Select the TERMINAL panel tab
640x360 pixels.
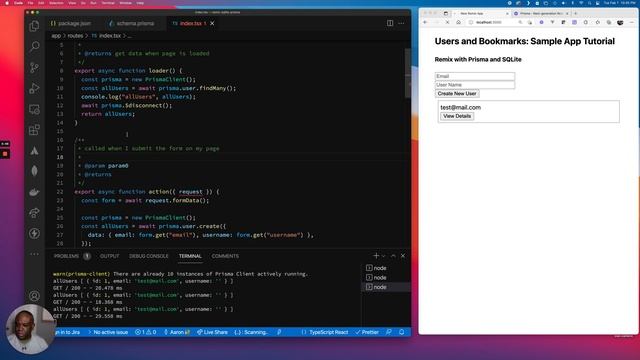pos(190,256)
